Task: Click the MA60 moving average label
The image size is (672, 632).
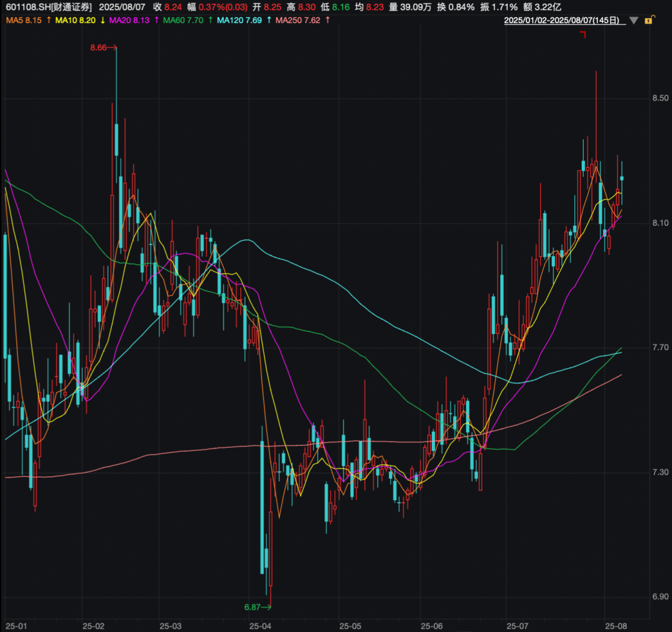Action: pos(181,21)
